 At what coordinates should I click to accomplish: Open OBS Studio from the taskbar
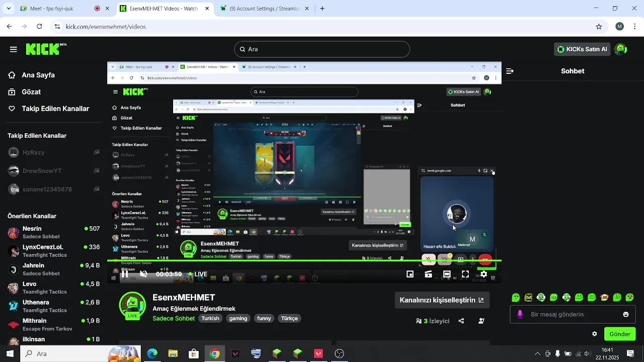click(x=340, y=353)
